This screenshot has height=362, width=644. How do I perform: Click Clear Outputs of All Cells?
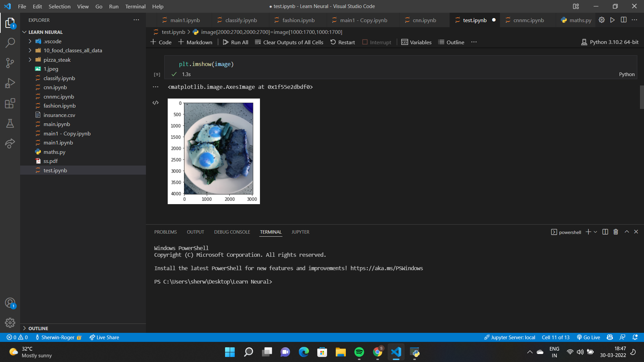[x=289, y=42]
